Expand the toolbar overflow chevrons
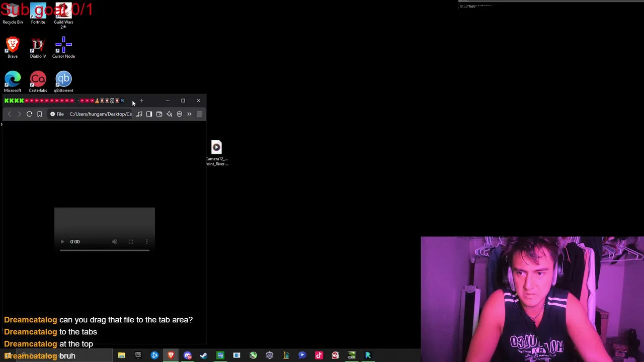Viewport: 644px width, 362px height. click(189, 114)
